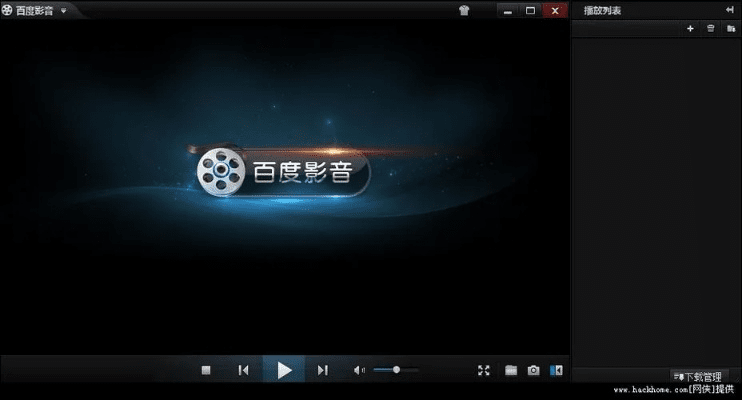Adjust the volume slider
The image size is (742, 400).
[396, 370]
